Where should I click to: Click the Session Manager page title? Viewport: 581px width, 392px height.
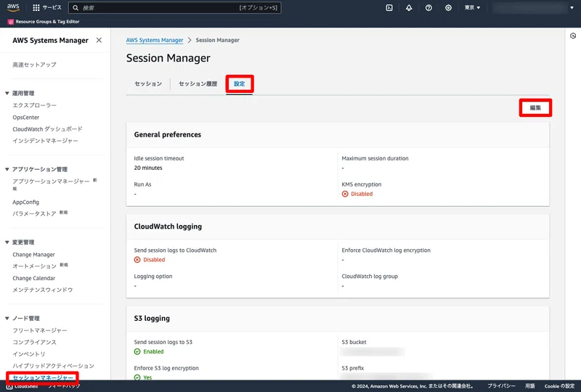pos(168,58)
